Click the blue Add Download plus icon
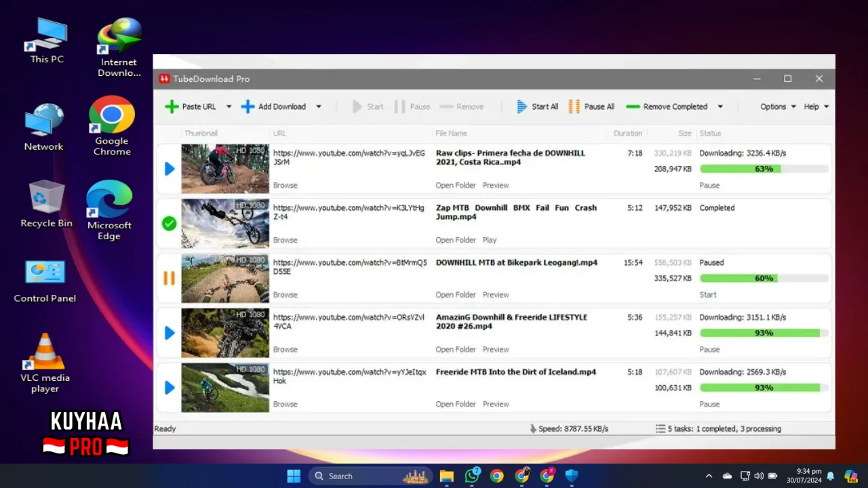The width and height of the screenshot is (868, 488). [x=248, y=106]
